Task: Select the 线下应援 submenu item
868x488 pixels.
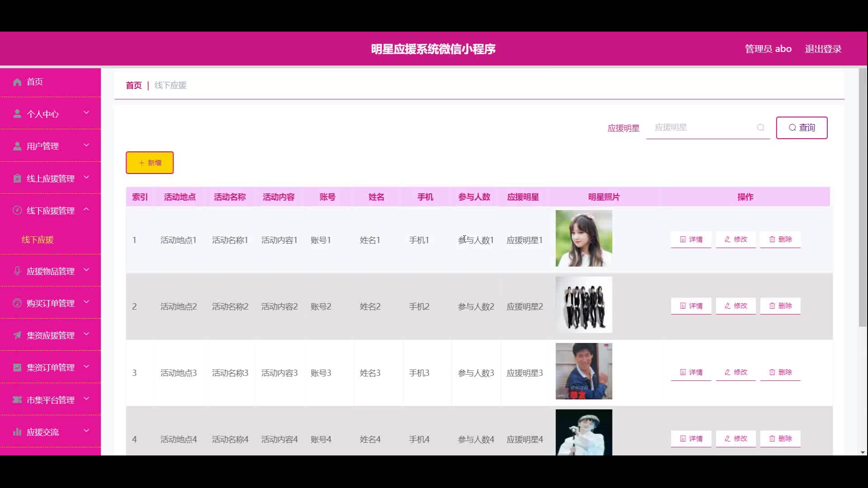Action: pyautogui.click(x=38, y=239)
